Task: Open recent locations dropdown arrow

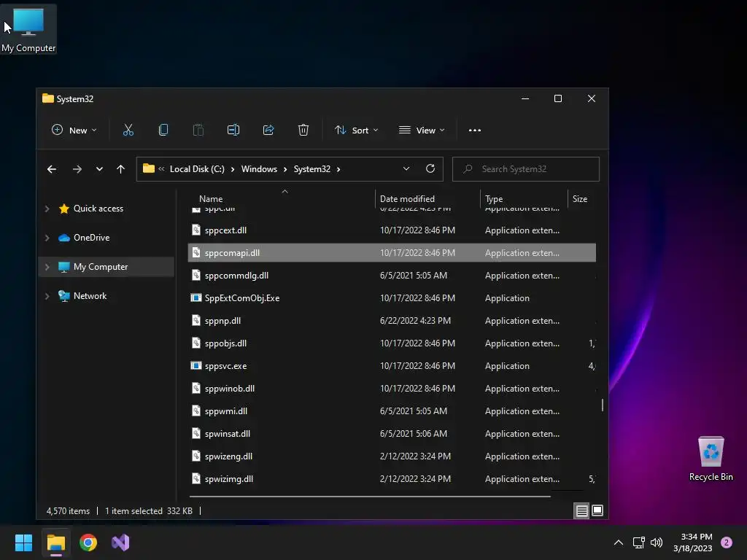Action: coord(99,169)
